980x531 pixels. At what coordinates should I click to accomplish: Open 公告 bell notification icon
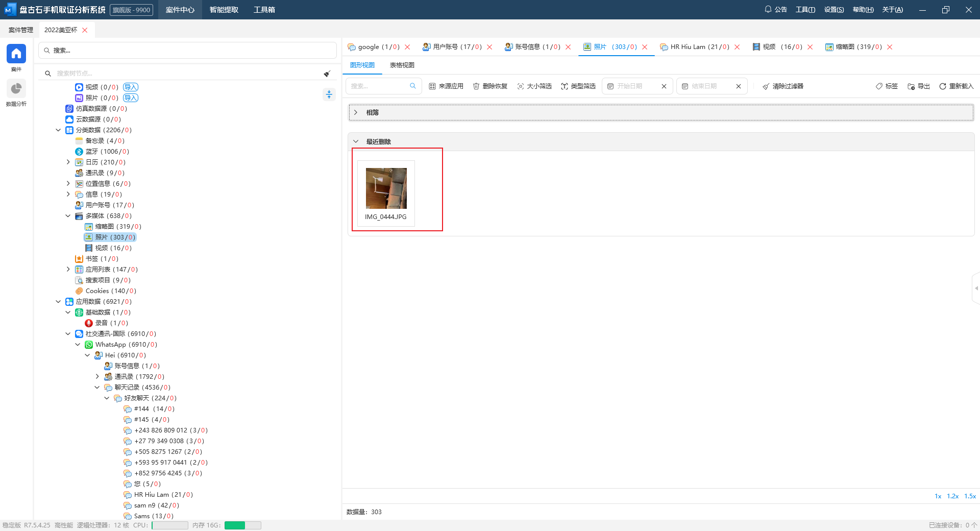[768, 10]
